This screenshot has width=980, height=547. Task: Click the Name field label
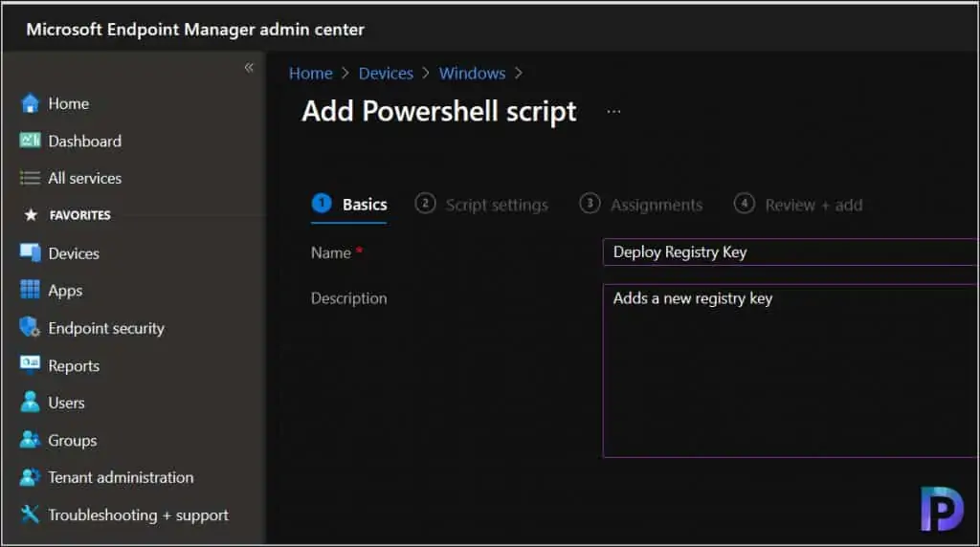click(330, 252)
